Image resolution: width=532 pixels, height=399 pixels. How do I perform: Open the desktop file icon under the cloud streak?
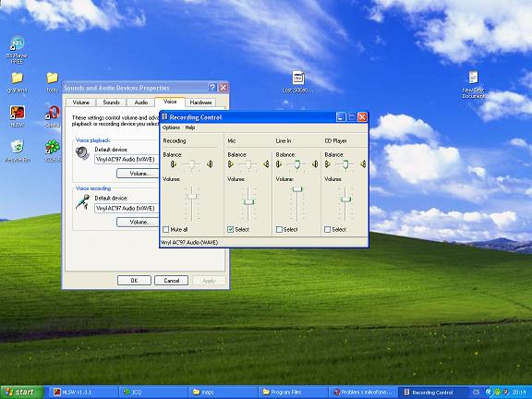coord(298,81)
